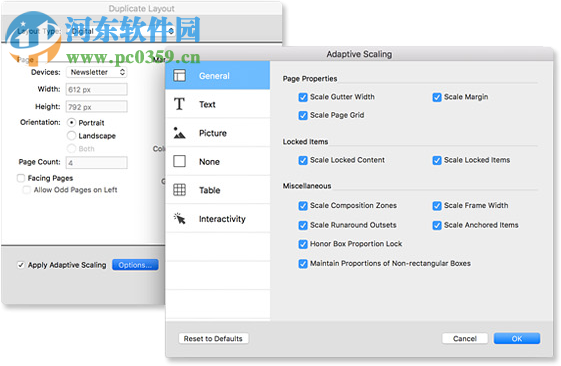Toggle Maintain Proportions of Non-rectangular Boxes
The height and width of the screenshot is (366, 561).
click(x=303, y=264)
